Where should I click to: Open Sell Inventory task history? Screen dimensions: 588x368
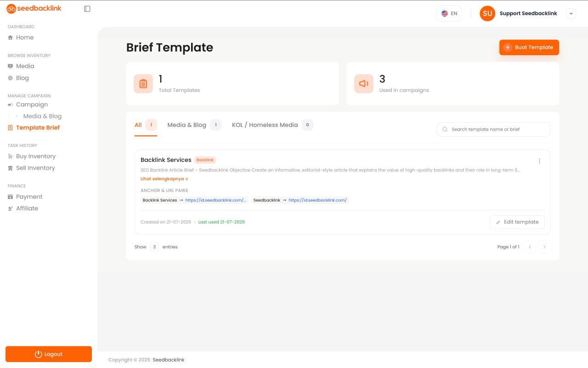[35, 168]
